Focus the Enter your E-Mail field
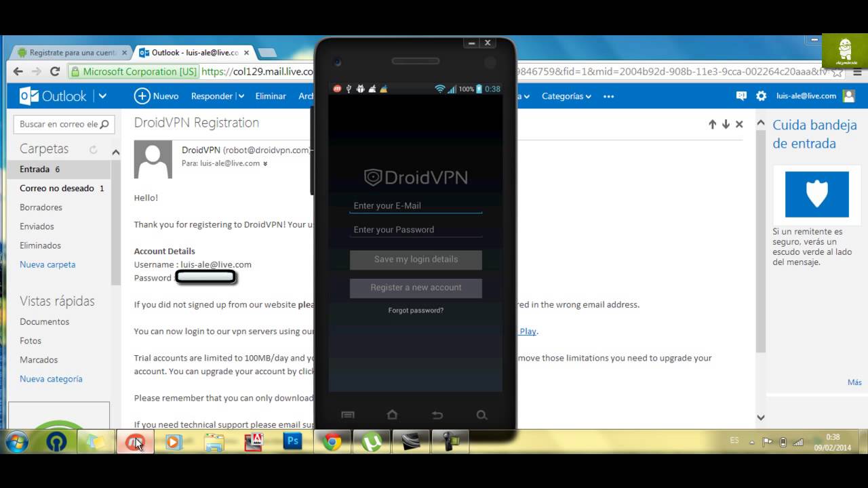 pyautogui.click(x=416, y=205)
